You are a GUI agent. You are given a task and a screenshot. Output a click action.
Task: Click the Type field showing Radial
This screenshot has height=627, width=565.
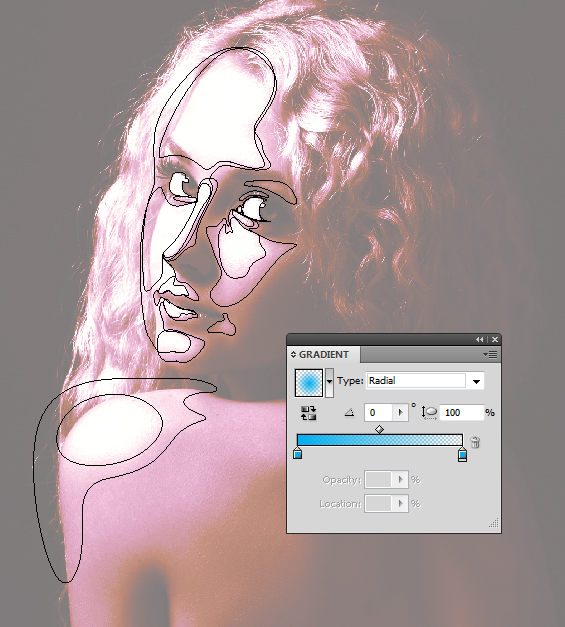tap(416, 381)
